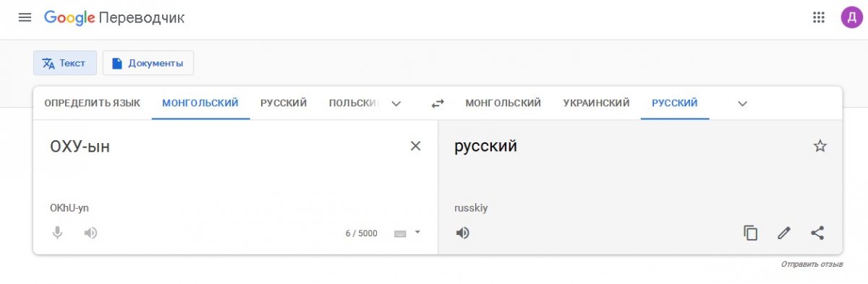868x284 pixels.
Task: Listen to the source text pronunciation
Action: click(x=90, y=233)
